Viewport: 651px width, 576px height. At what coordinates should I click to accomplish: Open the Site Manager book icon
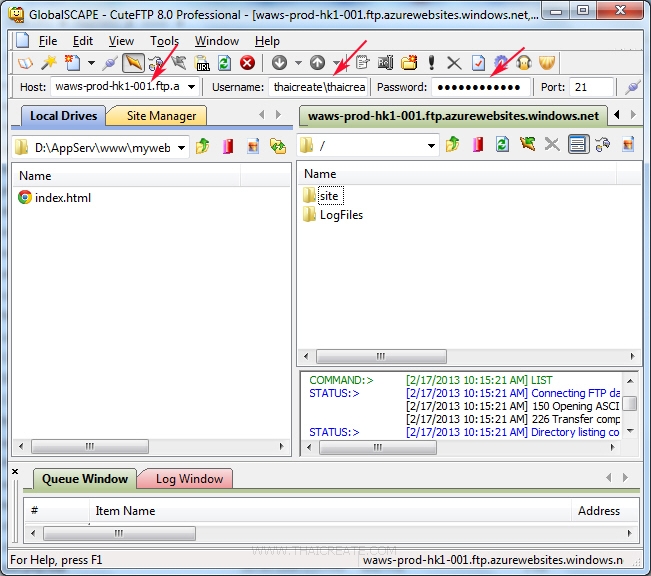click(25, 64)
